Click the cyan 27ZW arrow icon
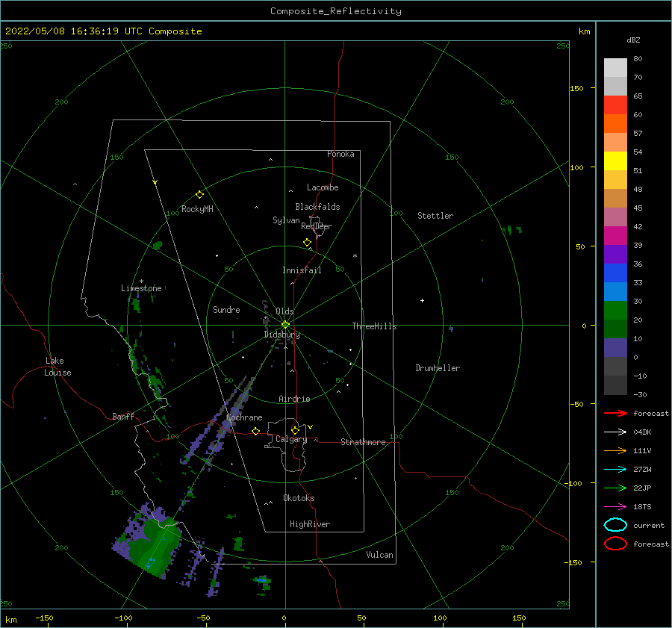This screenshot has height=628, width=672. 615,470
